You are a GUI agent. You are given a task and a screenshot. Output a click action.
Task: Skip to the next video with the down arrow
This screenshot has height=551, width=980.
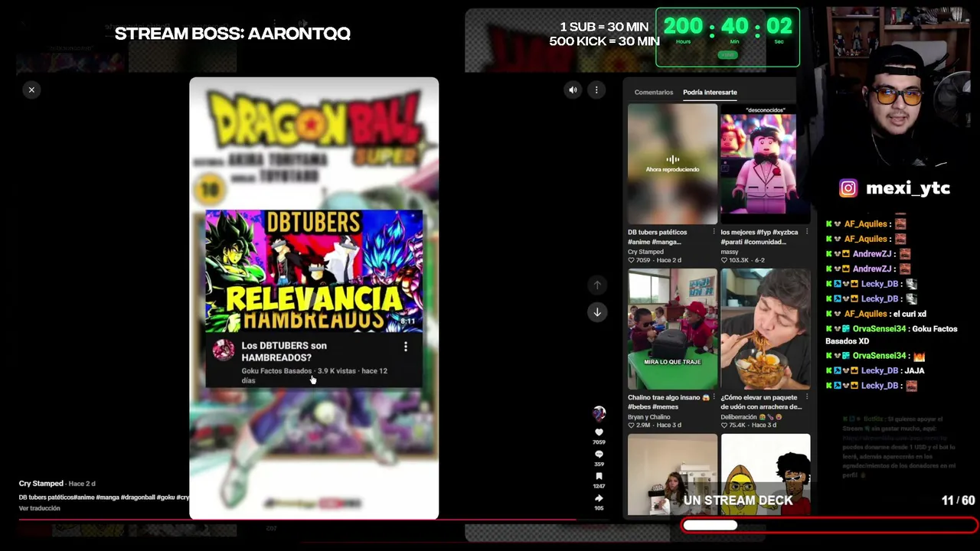(597, 311)
